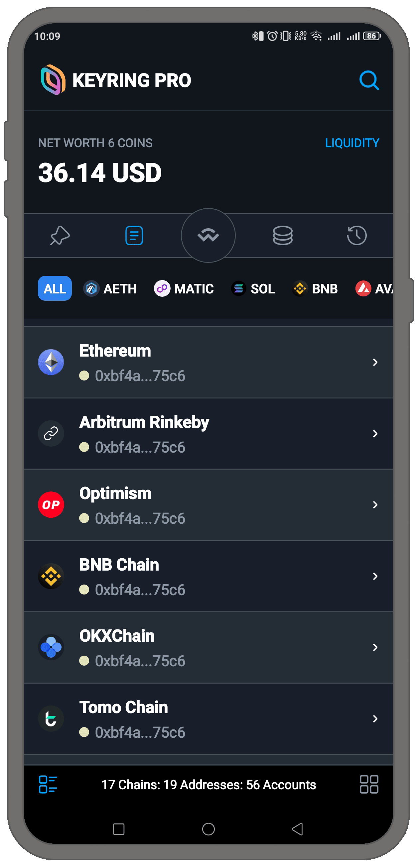Tap the Keyring Pro logo
This screenshot has width=417, height=868.
[x=53, y=80]
